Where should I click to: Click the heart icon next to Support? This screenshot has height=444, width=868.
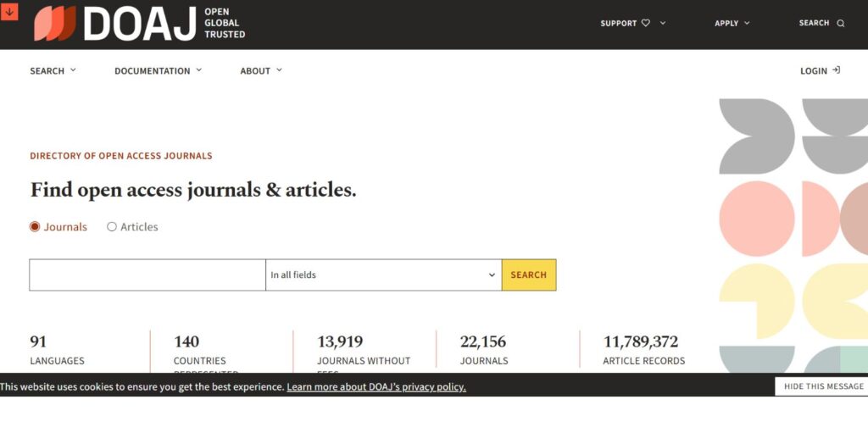click(646, 24)
